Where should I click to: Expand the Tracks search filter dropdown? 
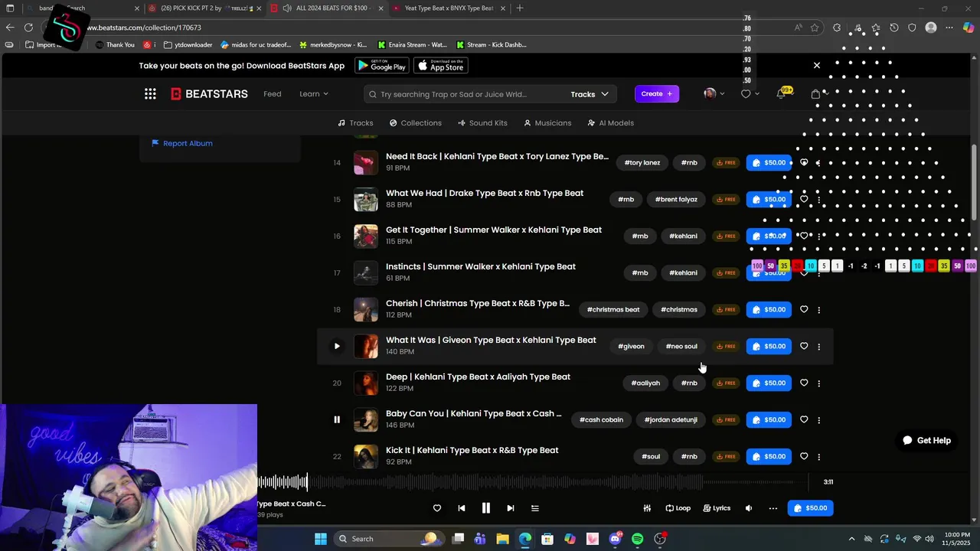[x=590, y=94]
